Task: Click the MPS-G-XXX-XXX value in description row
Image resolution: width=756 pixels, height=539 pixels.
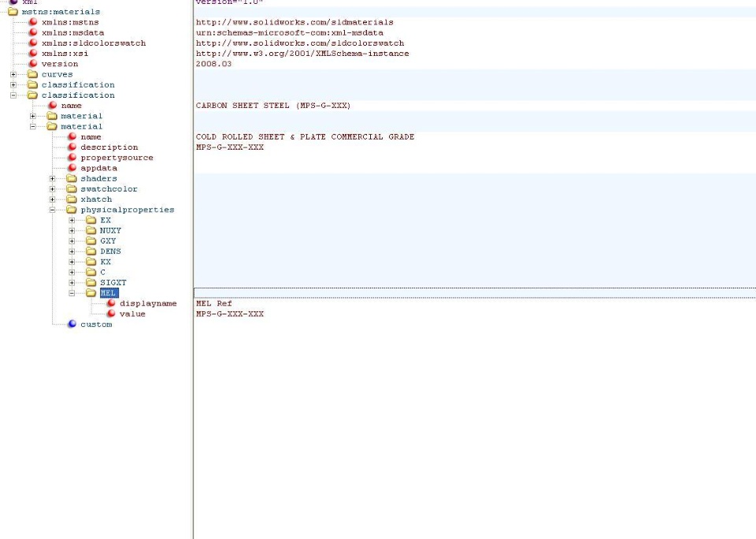Action: (x=230, y=147)
